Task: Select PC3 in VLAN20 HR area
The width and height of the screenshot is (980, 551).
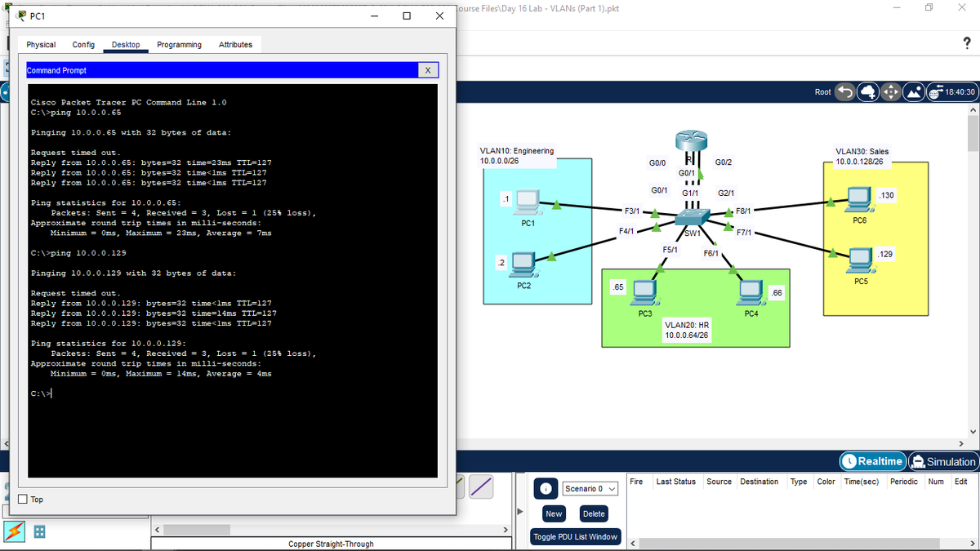Action: coord(644,294)
